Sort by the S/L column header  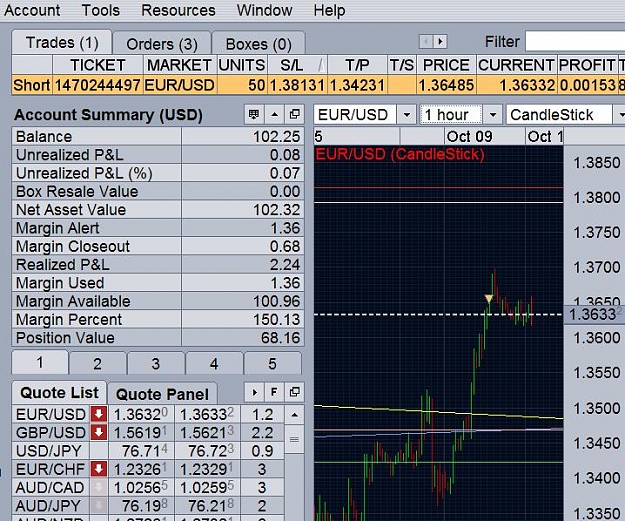coord(297,65)
